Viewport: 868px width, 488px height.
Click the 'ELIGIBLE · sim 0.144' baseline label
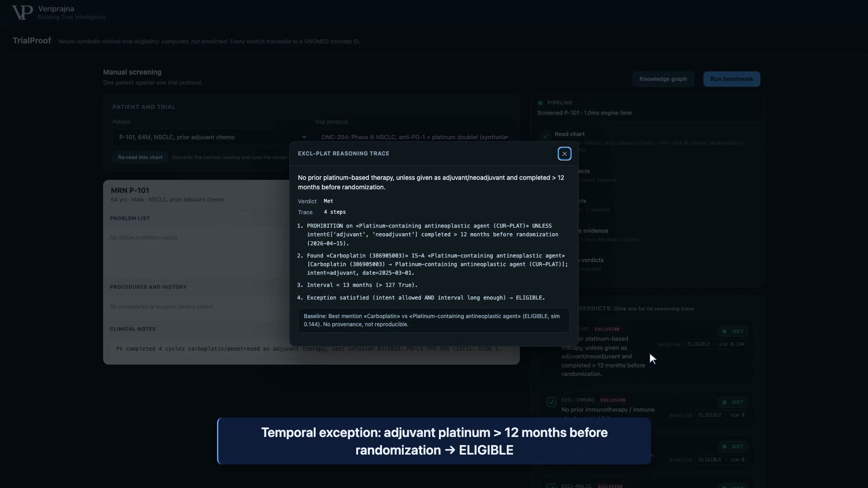point(716,344)
